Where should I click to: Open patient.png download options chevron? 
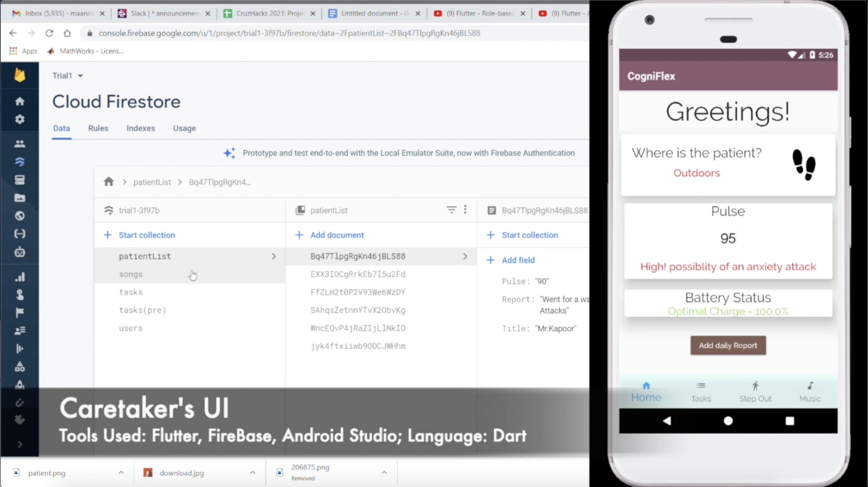[121, 473]
